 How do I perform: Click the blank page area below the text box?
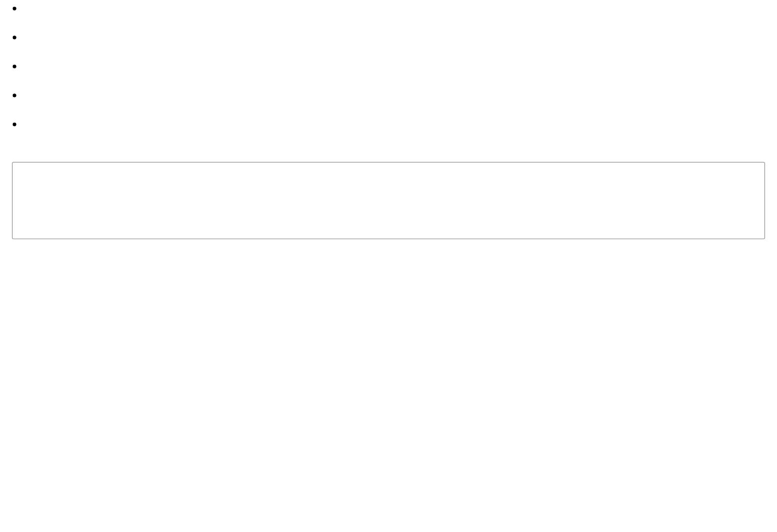click(x=388, y=386)
